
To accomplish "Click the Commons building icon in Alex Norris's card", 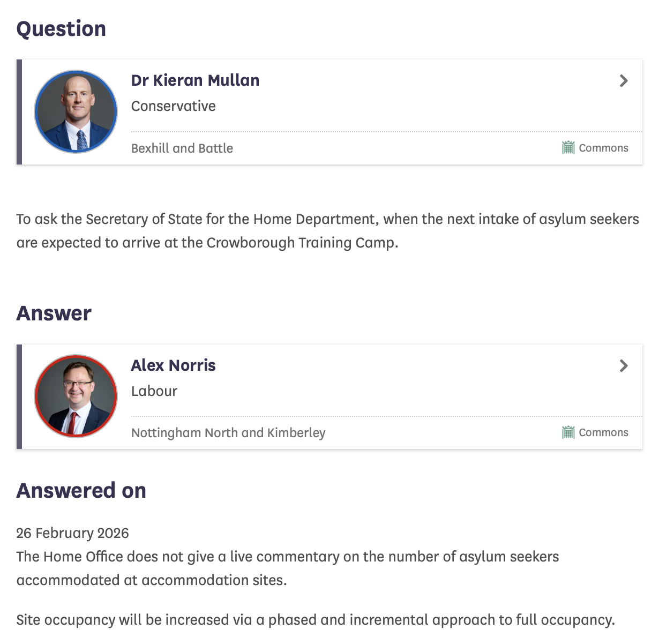I will tap(568, 432).
